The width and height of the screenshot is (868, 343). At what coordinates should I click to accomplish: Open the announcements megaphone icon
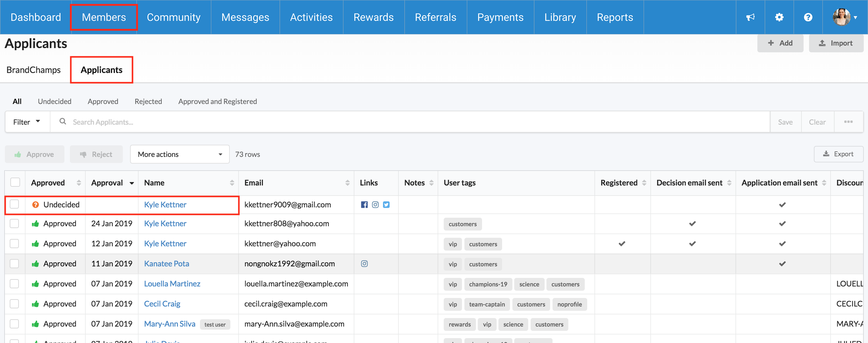750,17
